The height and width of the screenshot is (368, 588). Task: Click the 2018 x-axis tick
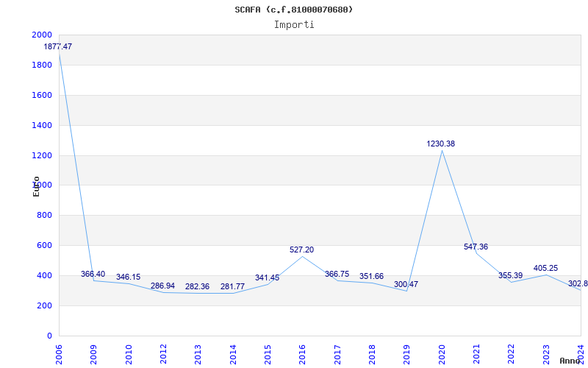click(372, 354)
